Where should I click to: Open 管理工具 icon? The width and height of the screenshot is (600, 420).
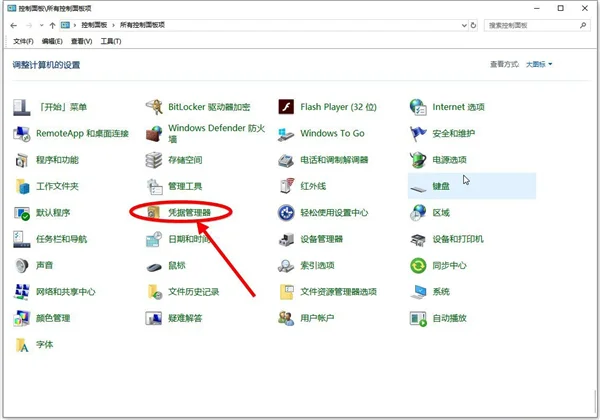[154, 186]
